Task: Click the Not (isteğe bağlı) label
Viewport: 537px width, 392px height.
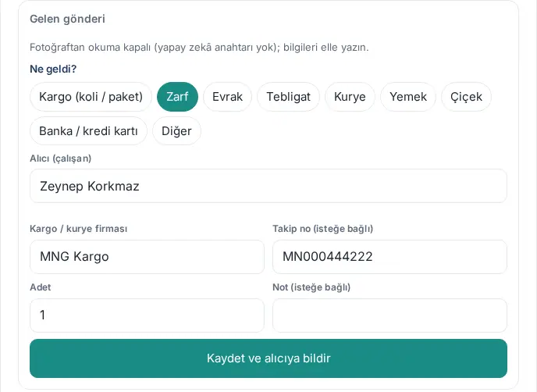Action: pos(311,287)
